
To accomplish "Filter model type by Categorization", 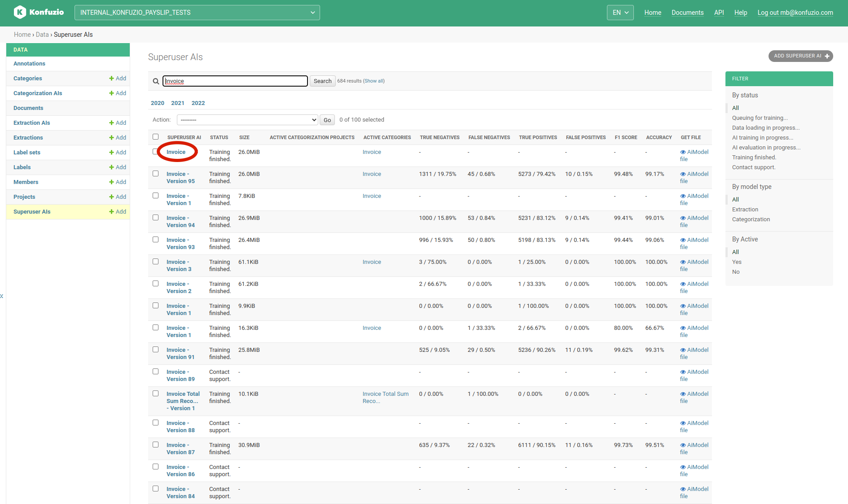I will [x=751, y=219].
